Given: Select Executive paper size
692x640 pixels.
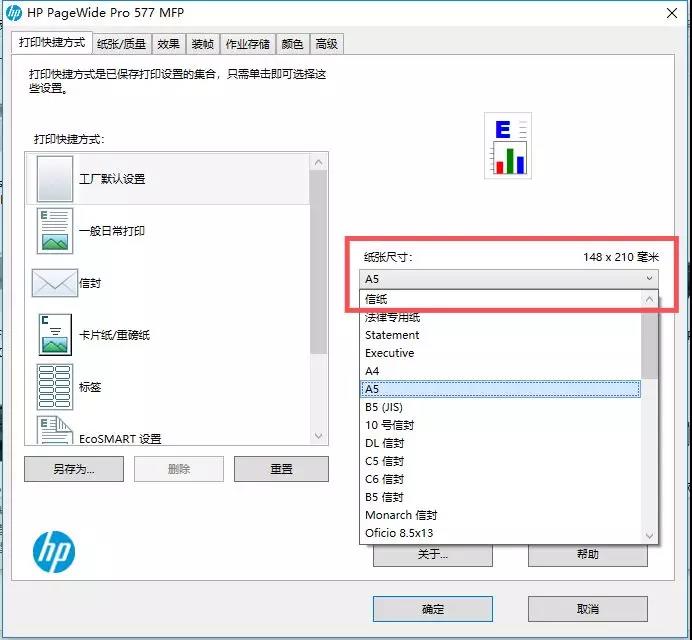Looking at the screenshot, I should point(501,353).
